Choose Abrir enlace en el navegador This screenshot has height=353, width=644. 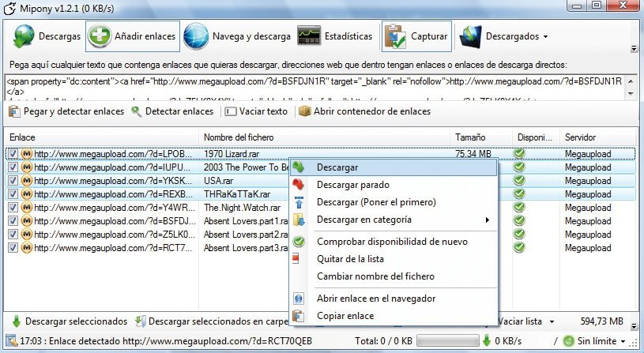point(394,299)
